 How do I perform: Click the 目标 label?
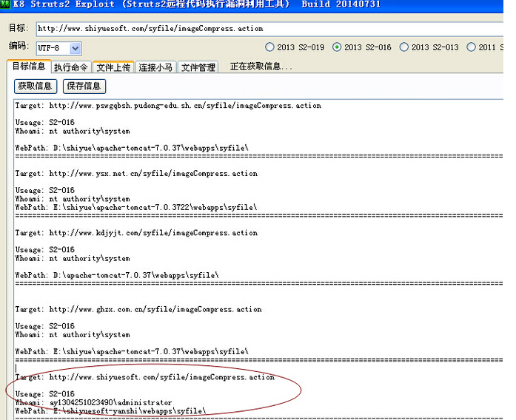[x=19, y=28]
